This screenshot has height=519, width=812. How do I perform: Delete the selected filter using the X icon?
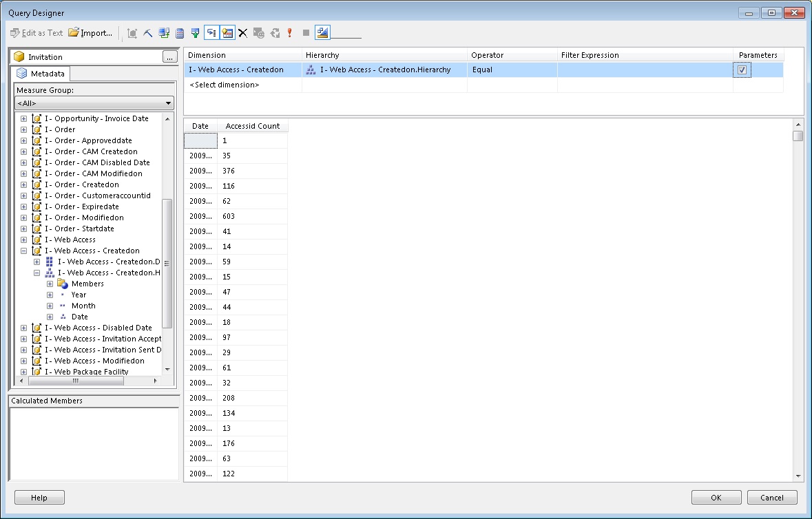pos(243,32)
